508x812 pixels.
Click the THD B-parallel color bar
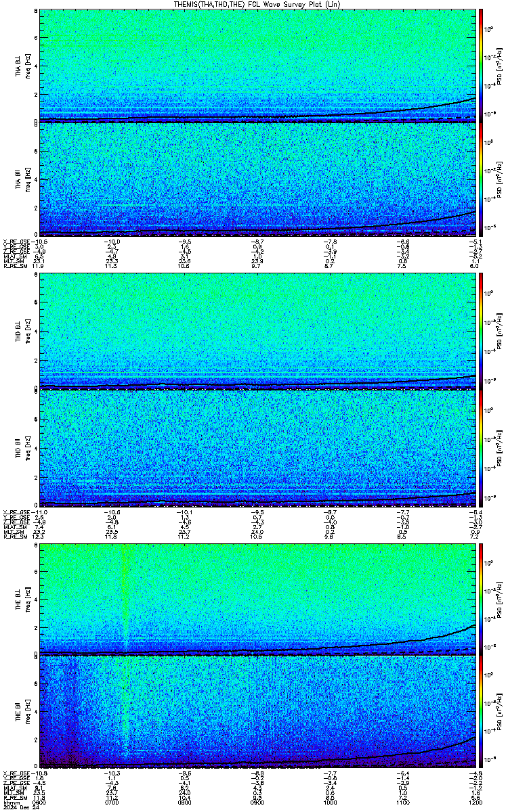pyautogui.click(x=481, y=449)
